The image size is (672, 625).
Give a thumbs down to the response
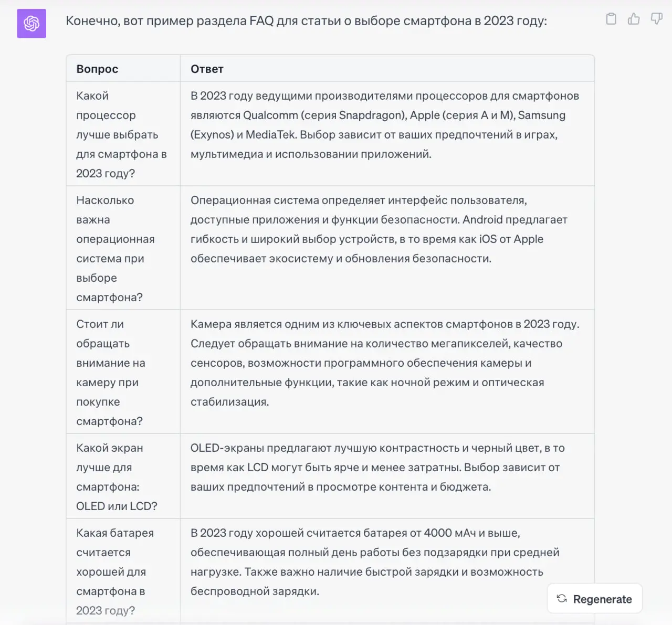[657, 19]
